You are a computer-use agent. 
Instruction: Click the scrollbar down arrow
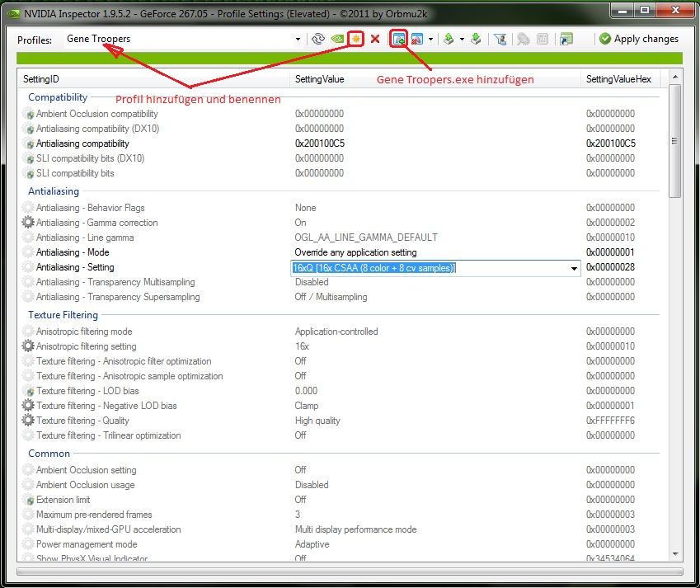tap(675, 554)
